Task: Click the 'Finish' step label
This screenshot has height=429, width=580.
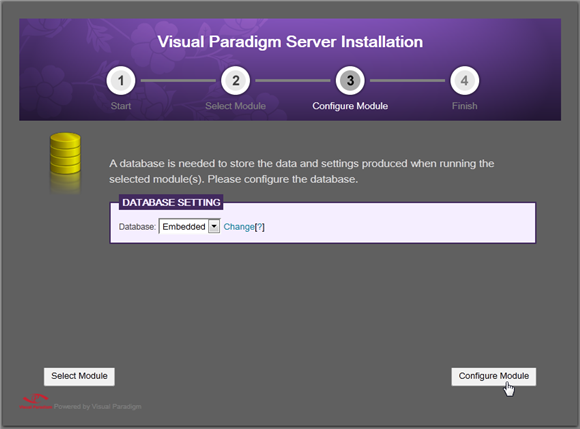Action: (x=465, y=106)
